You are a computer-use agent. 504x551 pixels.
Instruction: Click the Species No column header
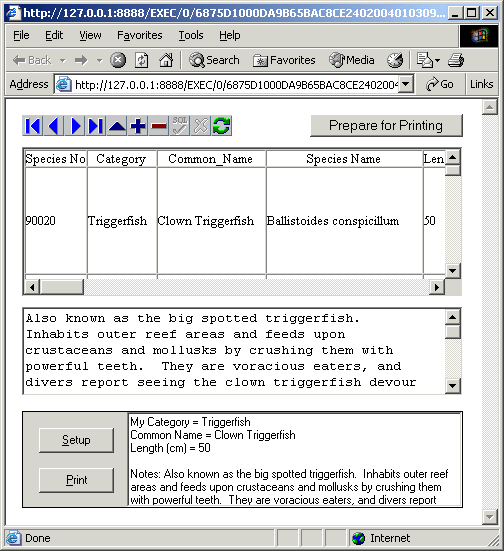click(x=56, y=159)
